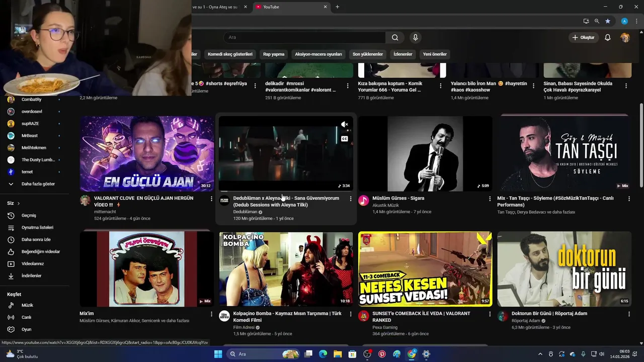The image size is (644, 362).
Task: Open new browser tab
Action: point(337,7)
